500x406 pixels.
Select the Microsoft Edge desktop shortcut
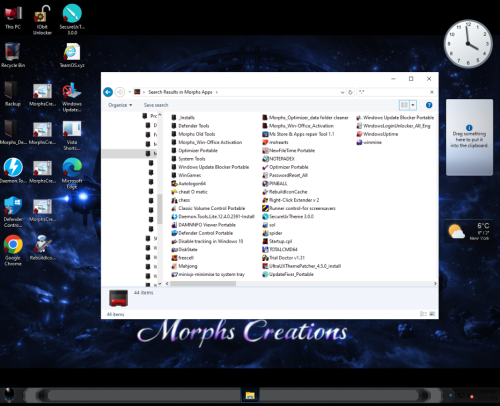[72, 173]
